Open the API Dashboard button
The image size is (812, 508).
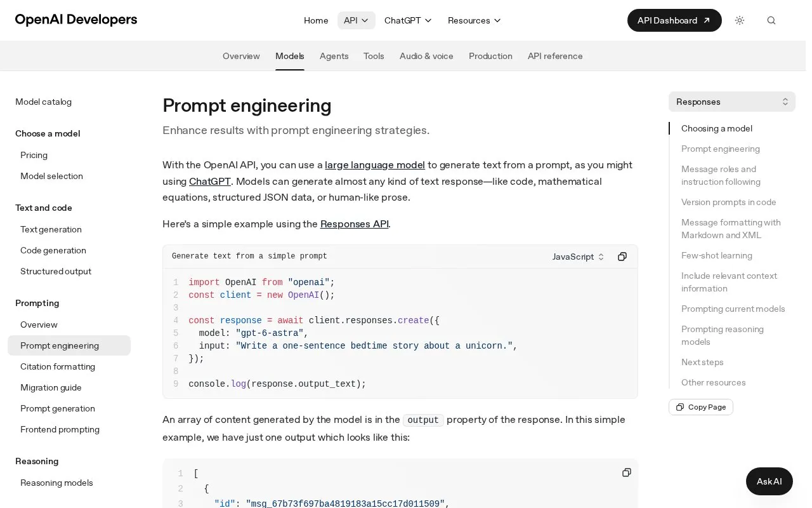coord(674,20)
